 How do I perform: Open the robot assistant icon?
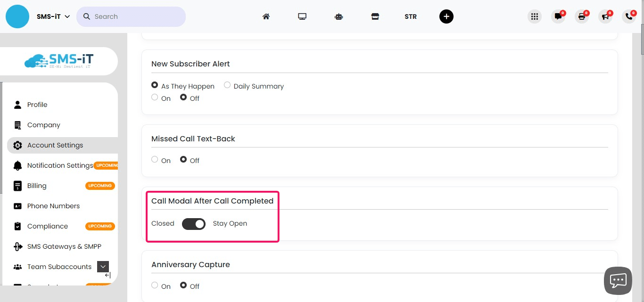click(339, 16)
